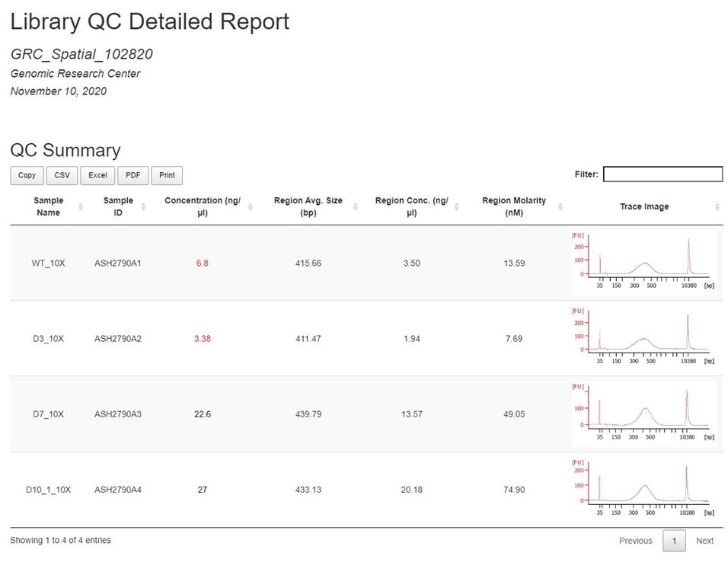The image size is (728, 562).
Task: Sort by Trace Image column arrows
Action: (717, 207)
